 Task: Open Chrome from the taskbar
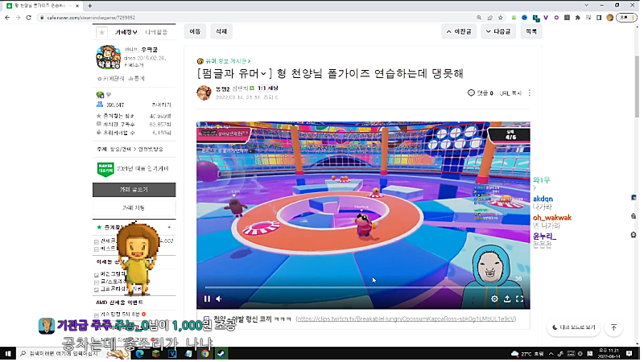[204, 353]
